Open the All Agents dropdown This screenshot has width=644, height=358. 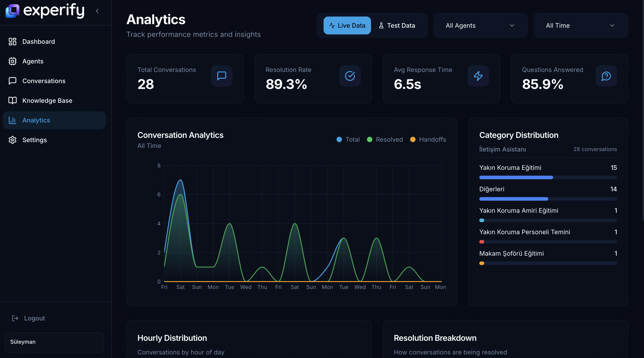480,25
